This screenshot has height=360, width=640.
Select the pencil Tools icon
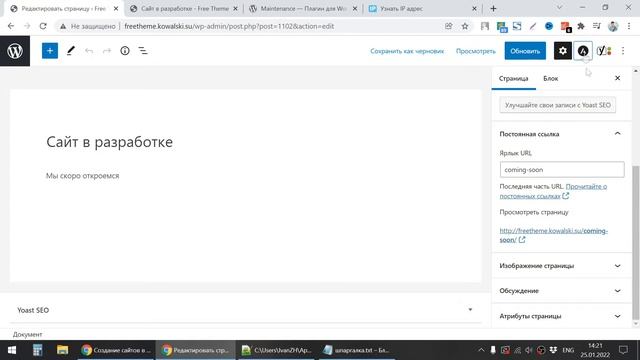tap(71, 51)
